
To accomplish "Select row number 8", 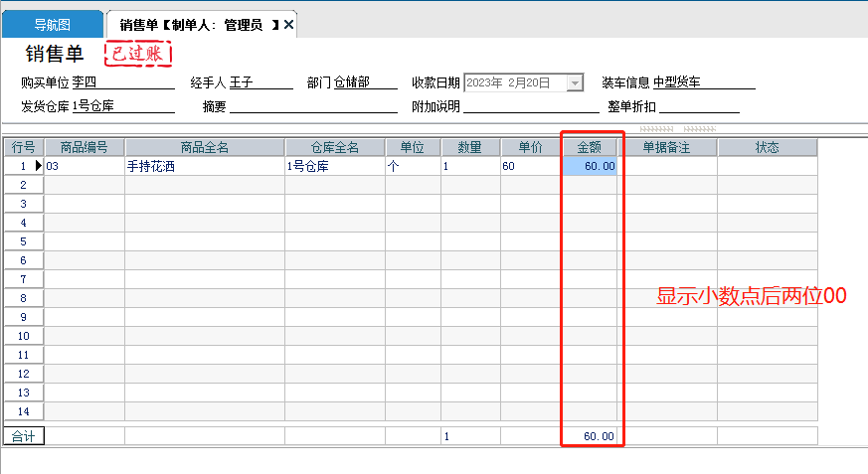I will tap(23, 299).
